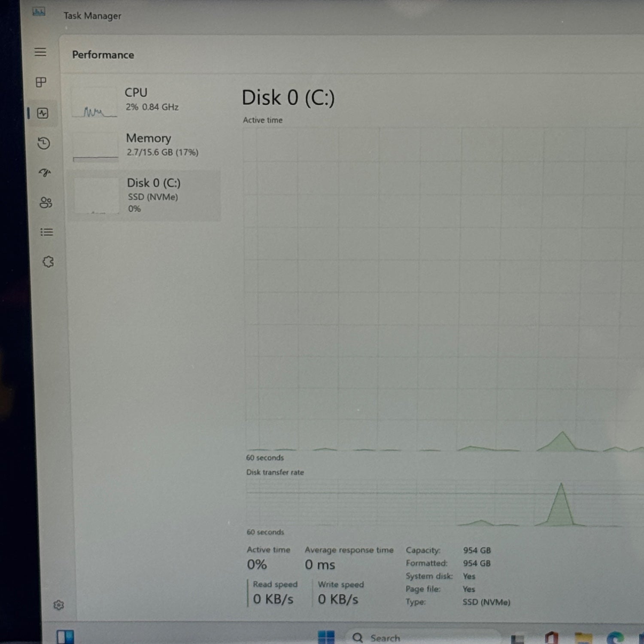Open the App history page icon
This screenshot has height=644, width=644.
tap(44, 143)
